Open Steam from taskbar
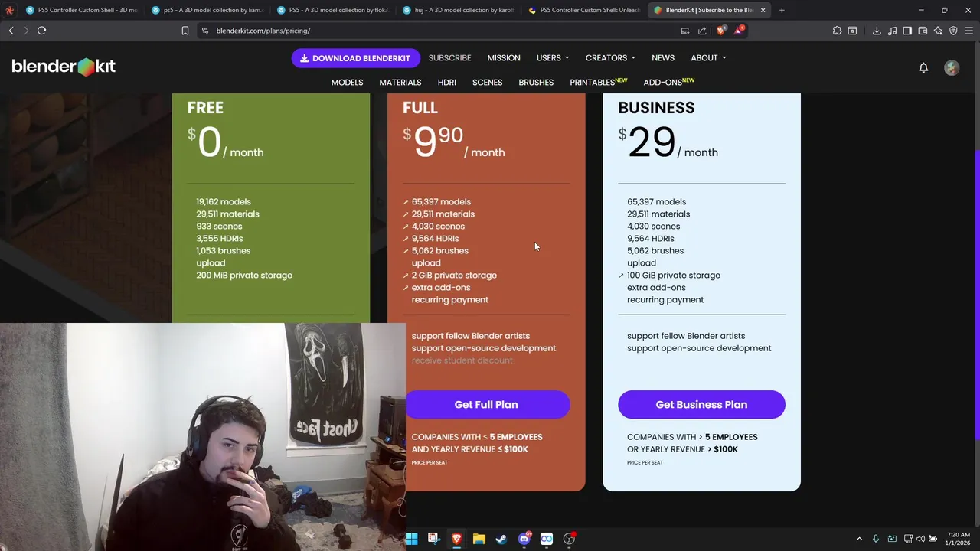Viewport: 980px width, 551px height. click(x=501, y=539)
